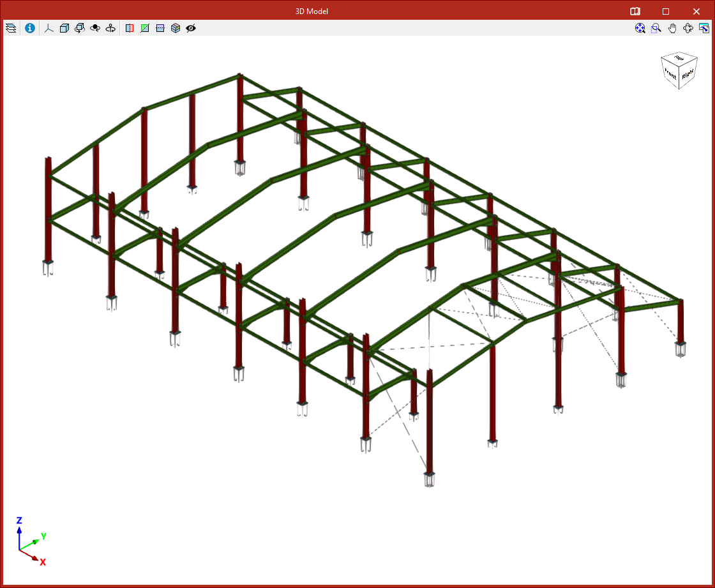
Task: Toggle the blue-red vertical section plane icon
Action: (130, 28)
